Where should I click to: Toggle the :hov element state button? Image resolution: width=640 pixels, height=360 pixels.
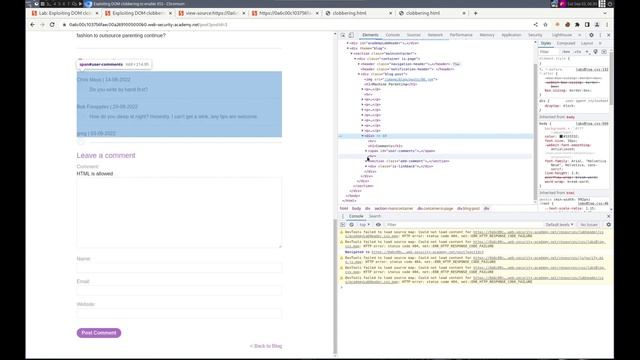coord(566,52)
